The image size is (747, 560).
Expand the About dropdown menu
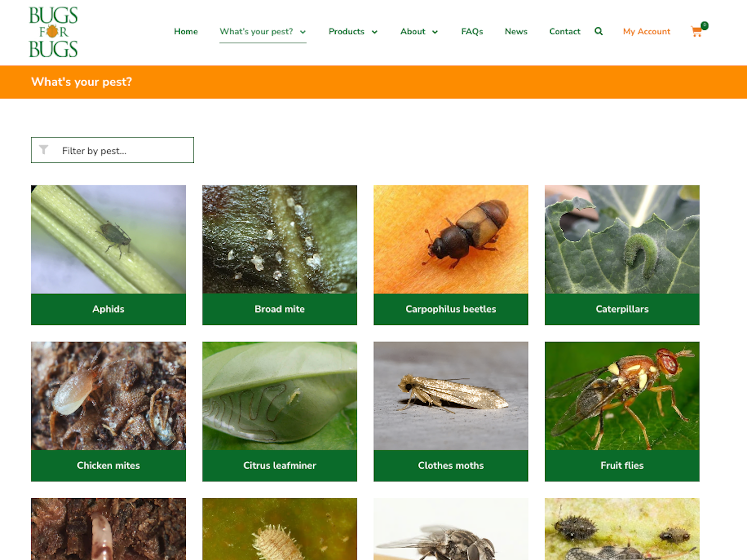419,31
